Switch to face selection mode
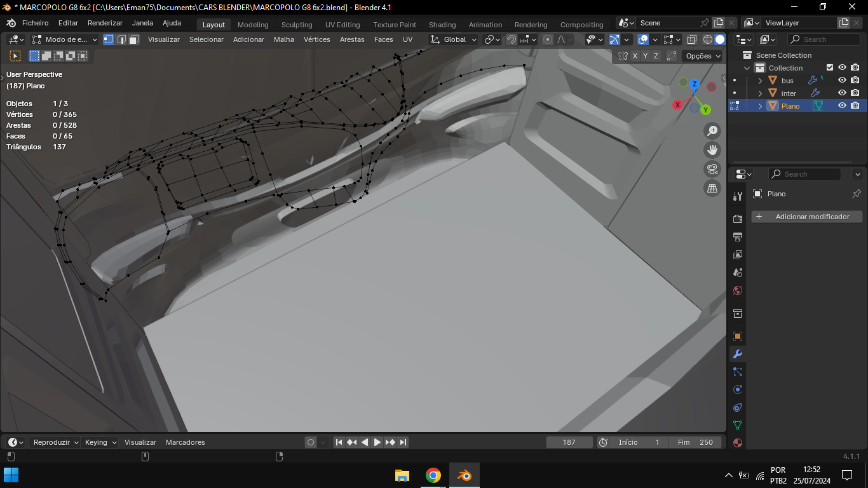The height and width of the screenshot is (488, 868). (x=134, y=39)
